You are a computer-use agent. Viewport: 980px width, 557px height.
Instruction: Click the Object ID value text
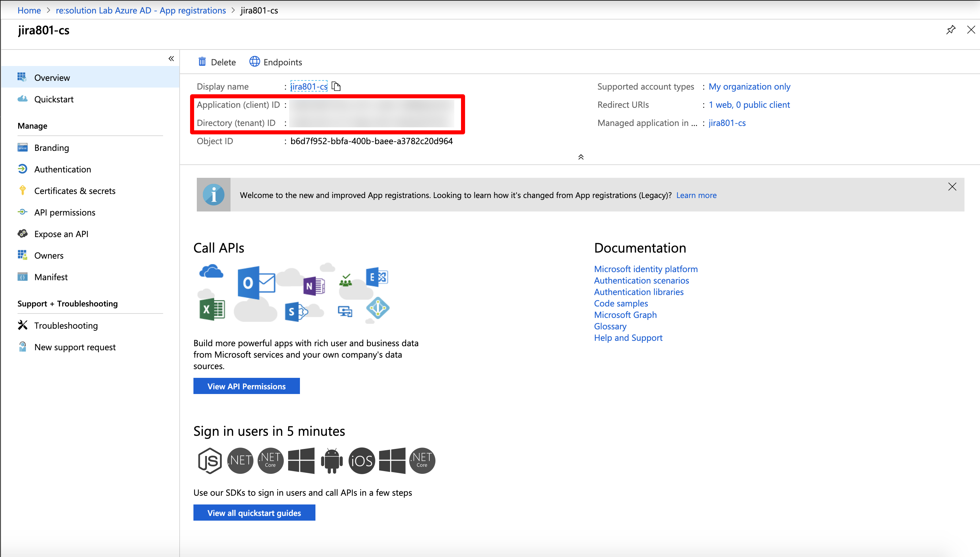point(371,141)
